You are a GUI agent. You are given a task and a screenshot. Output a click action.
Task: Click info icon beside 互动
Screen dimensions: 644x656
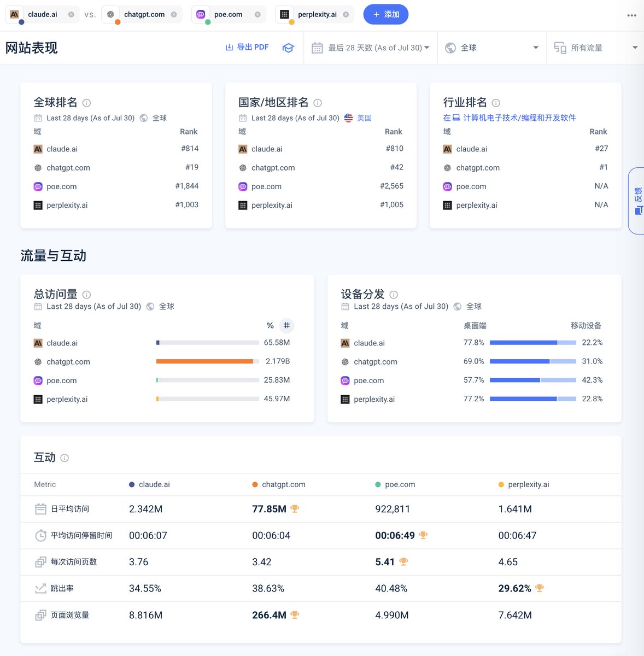pyautogui.click(x=65, y=458)
